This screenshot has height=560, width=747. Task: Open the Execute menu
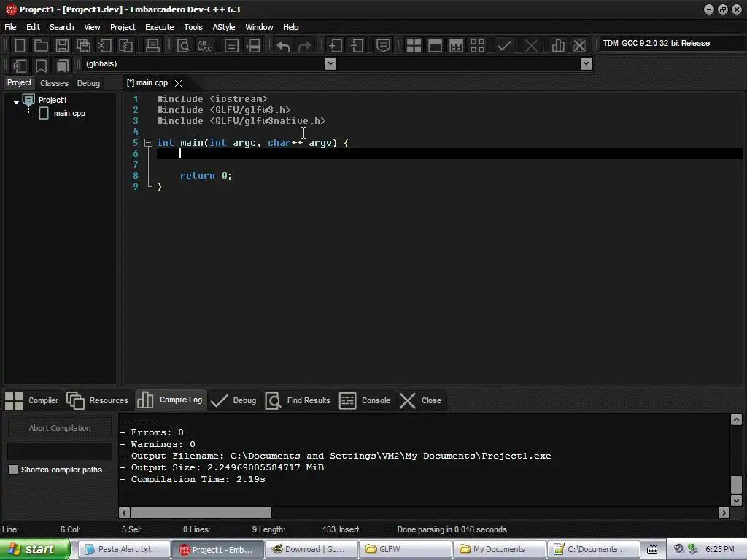(160, 27)
